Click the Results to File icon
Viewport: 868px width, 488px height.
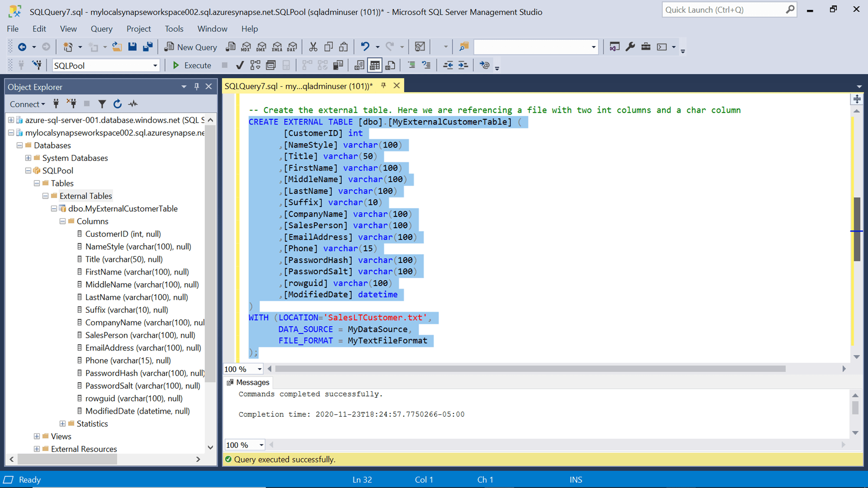390,65
